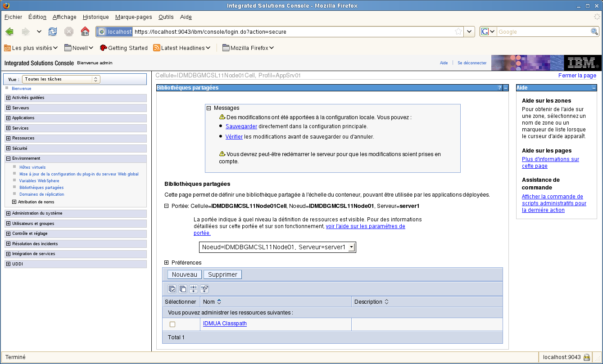Click the Deselect All table icon
Image resolution: width=603 pixels, height=364 pixels.
(183, 289)
